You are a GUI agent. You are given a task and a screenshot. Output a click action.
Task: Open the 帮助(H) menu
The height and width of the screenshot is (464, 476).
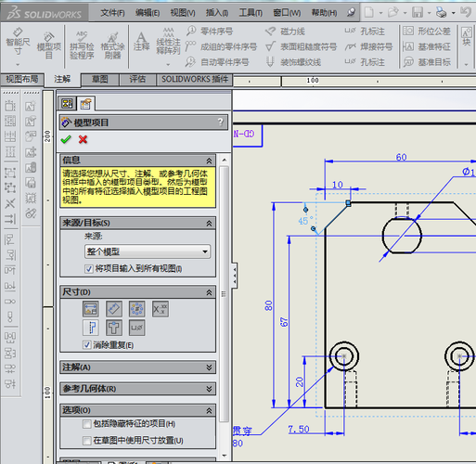point(324,13)
